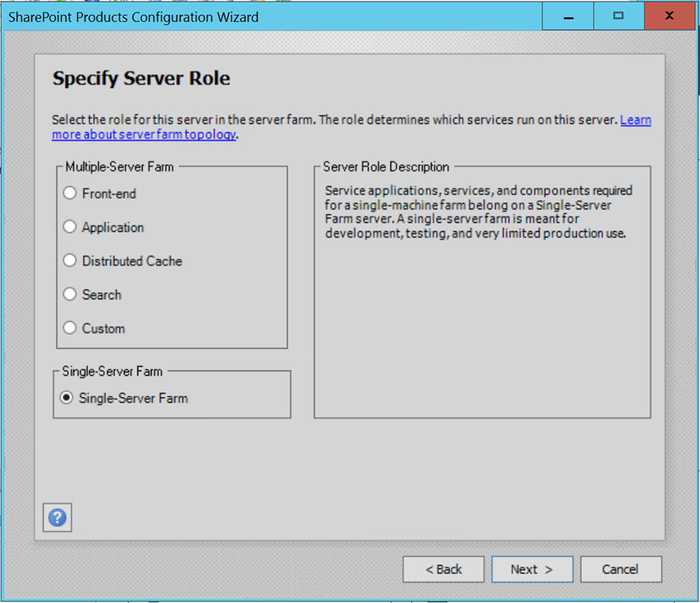Viewport: 700px width, 603px height.
Task: Close the SharePoint Configuration Wizard window
Action: tap(669, 16)
